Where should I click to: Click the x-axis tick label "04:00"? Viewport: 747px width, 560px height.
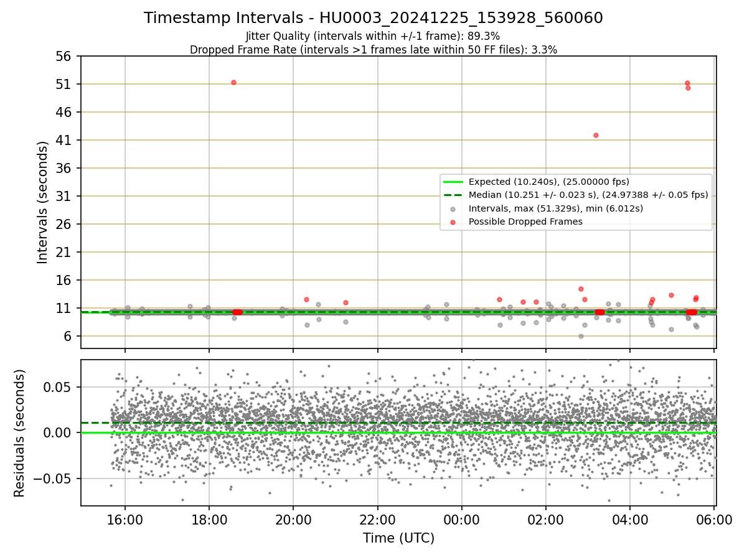(630, 520)
